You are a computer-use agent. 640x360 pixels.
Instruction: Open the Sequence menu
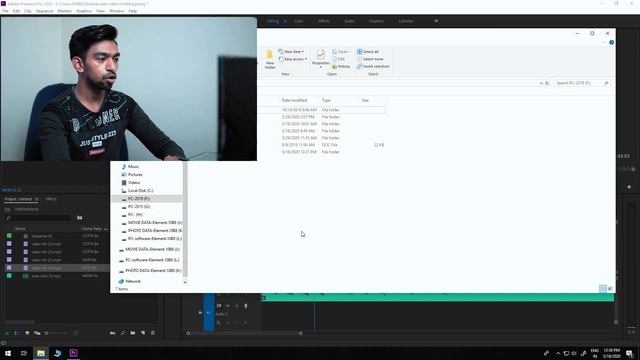[x=44, y=11]
